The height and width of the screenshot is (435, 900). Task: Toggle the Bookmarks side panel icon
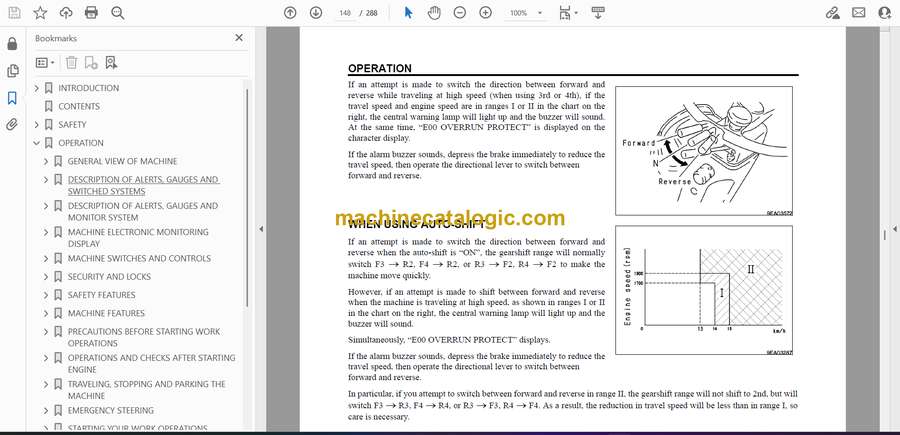pyautogui.click(x=12, y=98)
